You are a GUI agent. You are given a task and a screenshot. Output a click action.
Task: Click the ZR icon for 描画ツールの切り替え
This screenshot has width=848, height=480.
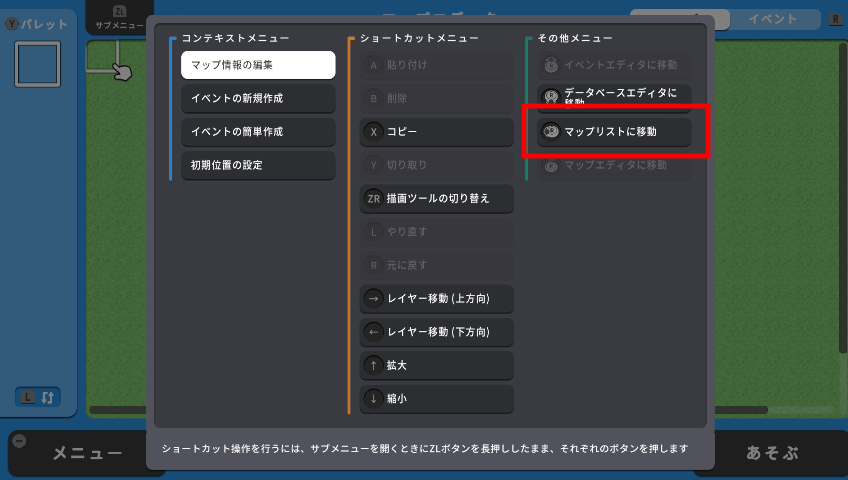[373, 199]
